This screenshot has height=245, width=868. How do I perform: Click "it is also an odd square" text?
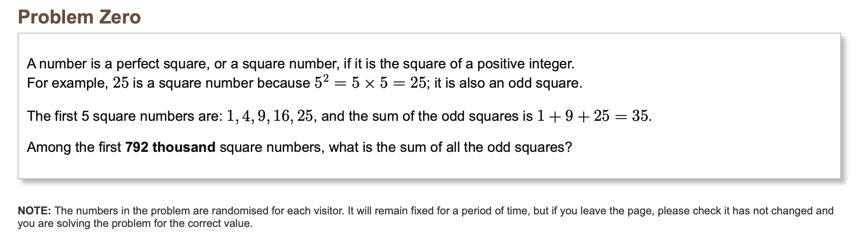(508, 83)
